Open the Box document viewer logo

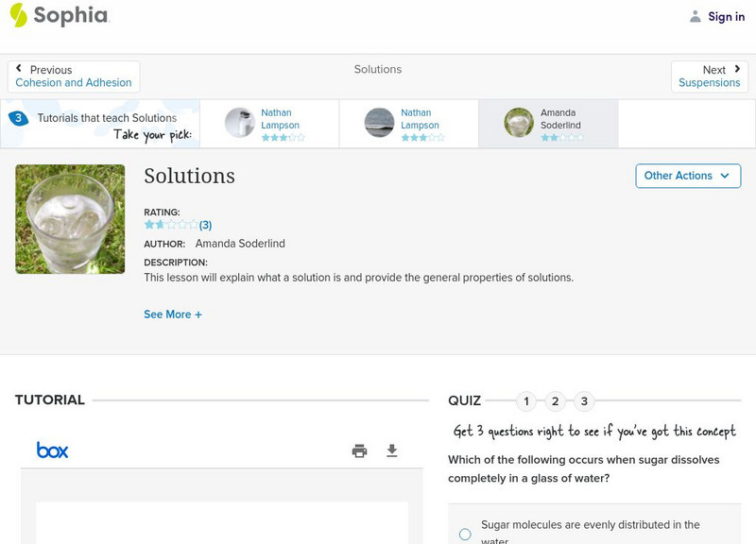point(52,450)
